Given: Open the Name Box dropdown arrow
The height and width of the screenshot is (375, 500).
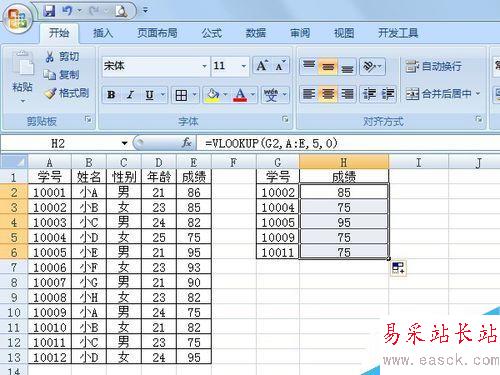Looking at the screenshot, I should [x=124, y=143].
